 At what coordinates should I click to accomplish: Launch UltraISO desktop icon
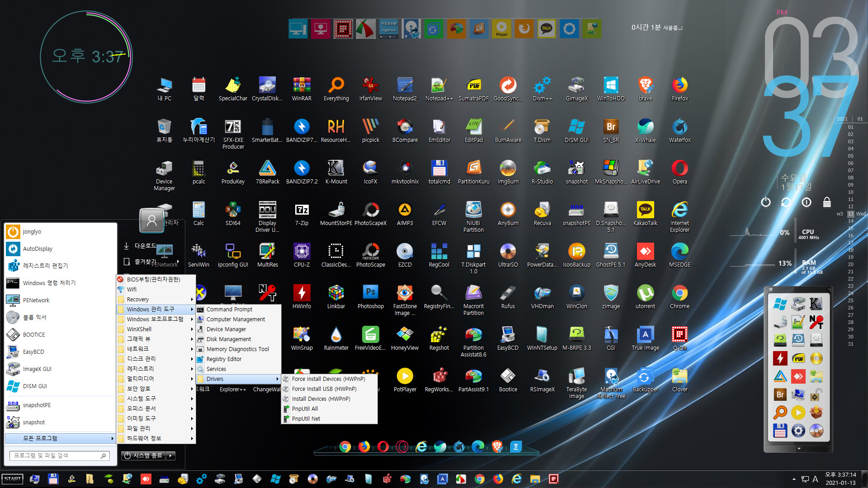click(508, 255)
